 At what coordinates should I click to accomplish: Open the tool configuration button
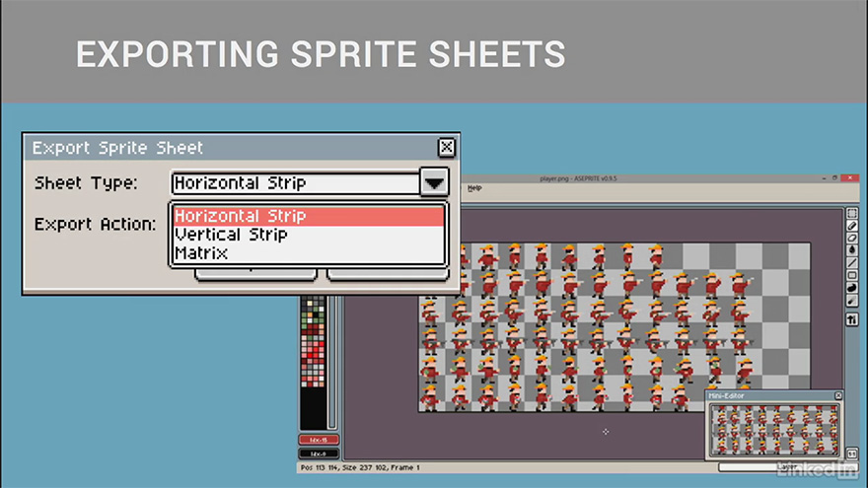[x=852, y=319]
